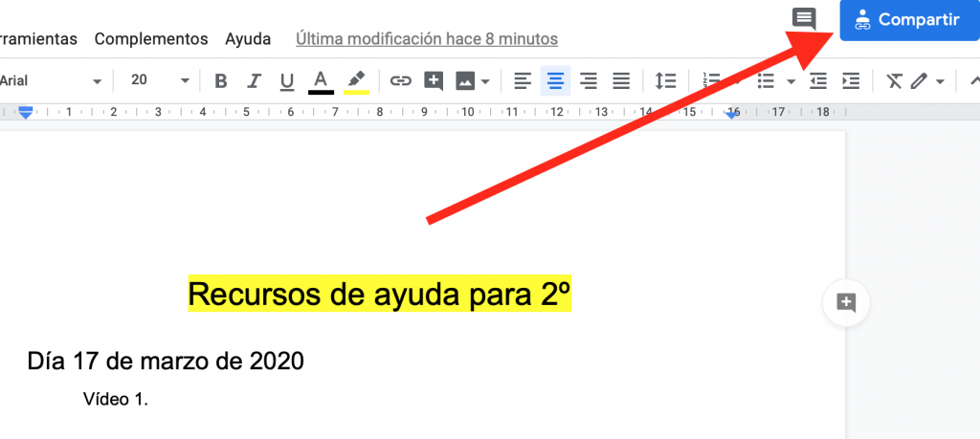The image size is (980, 439).
Task: Select center alignment
Action: click(556, 80)
